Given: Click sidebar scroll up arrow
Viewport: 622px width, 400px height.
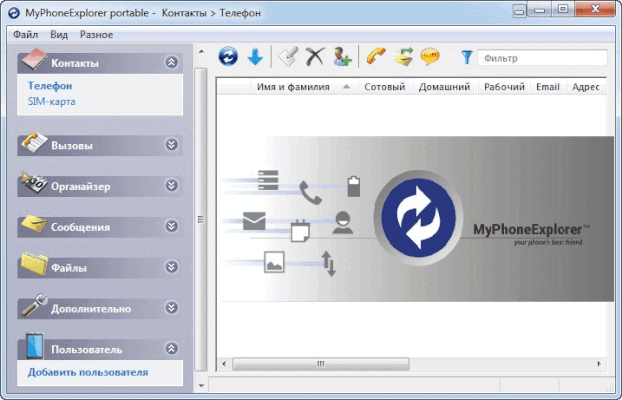Looking at the screenshot, I should pyautogui.click(x=201, y=51).
